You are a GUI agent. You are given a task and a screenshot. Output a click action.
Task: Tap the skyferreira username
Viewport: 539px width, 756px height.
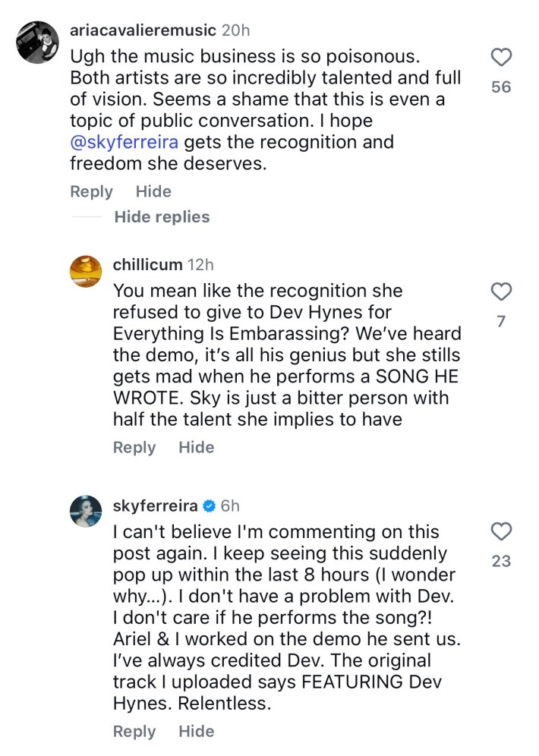coord(155,506)
